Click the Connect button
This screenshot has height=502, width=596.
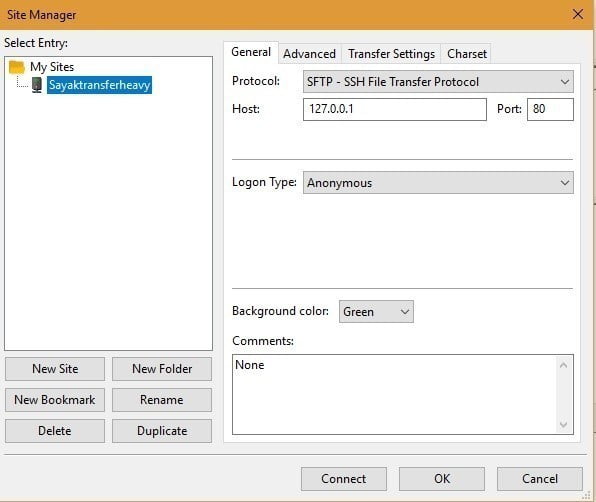(x=344, y=479)
